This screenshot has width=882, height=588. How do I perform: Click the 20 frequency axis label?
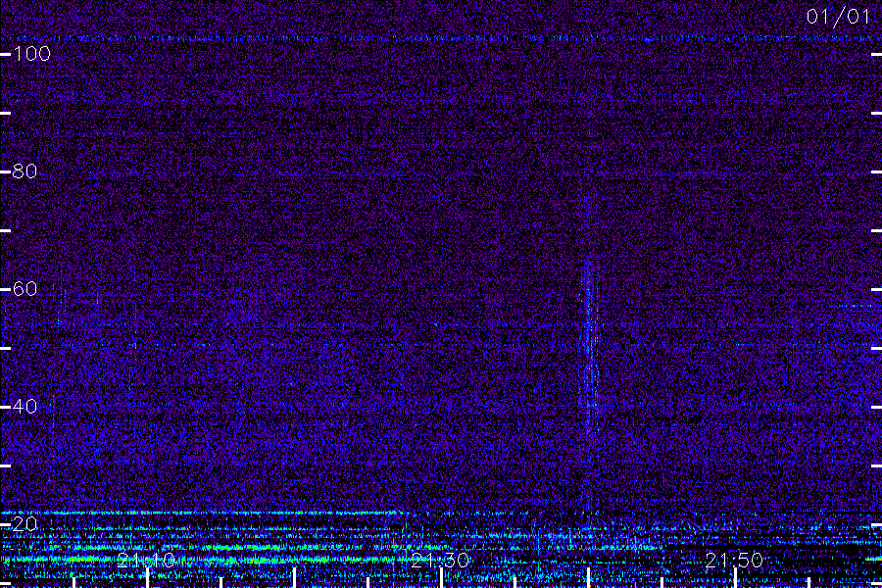24,524
